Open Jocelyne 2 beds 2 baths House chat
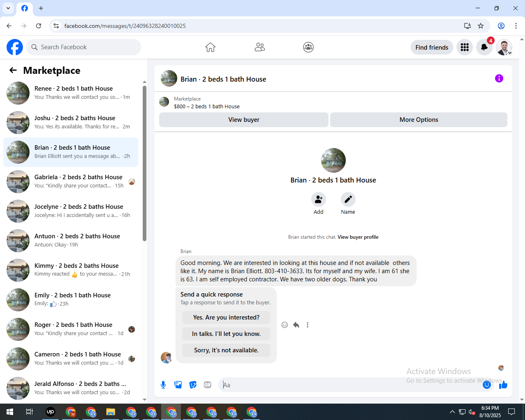 click(x=71, y=211)
